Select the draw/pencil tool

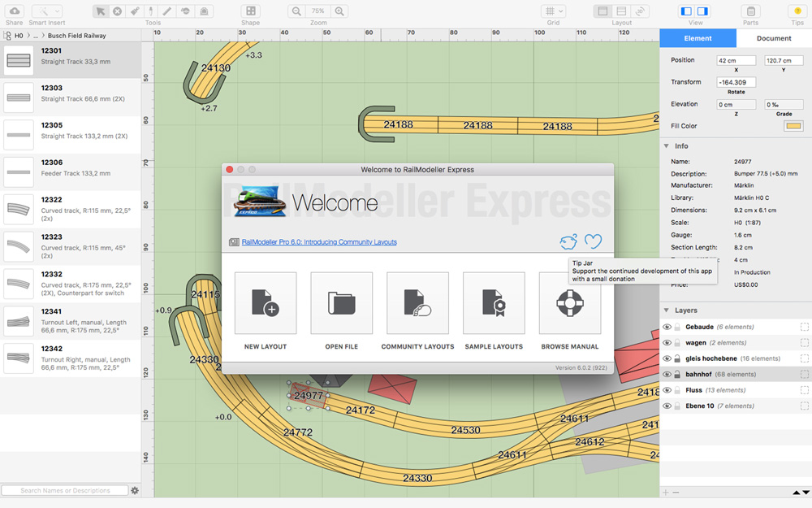pyautogui.click(x=167, y=11)
